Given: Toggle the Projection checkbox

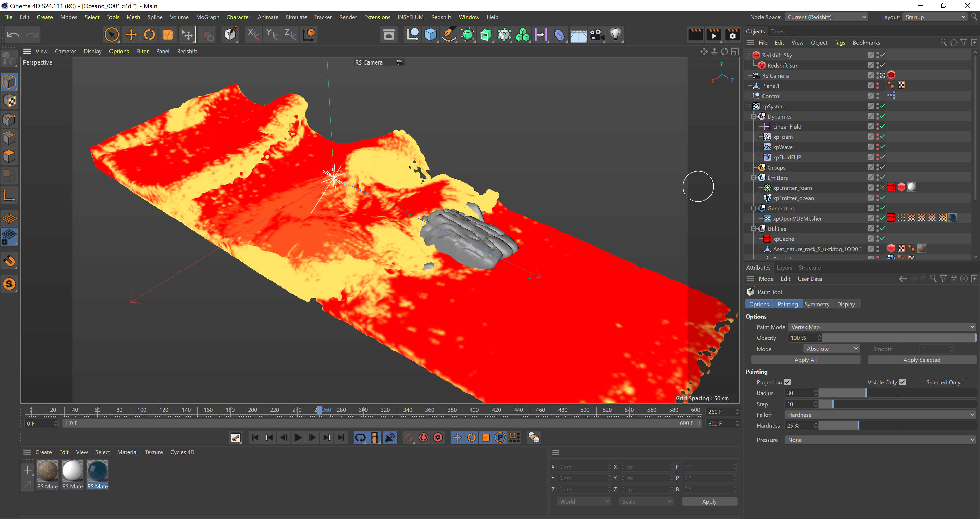Looking at the screenshot, I should 788,382.
